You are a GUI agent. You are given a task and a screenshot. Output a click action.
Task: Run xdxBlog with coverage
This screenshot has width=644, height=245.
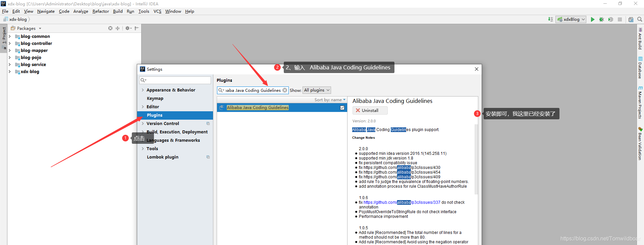pyautogui.click(x=611, y=19)
